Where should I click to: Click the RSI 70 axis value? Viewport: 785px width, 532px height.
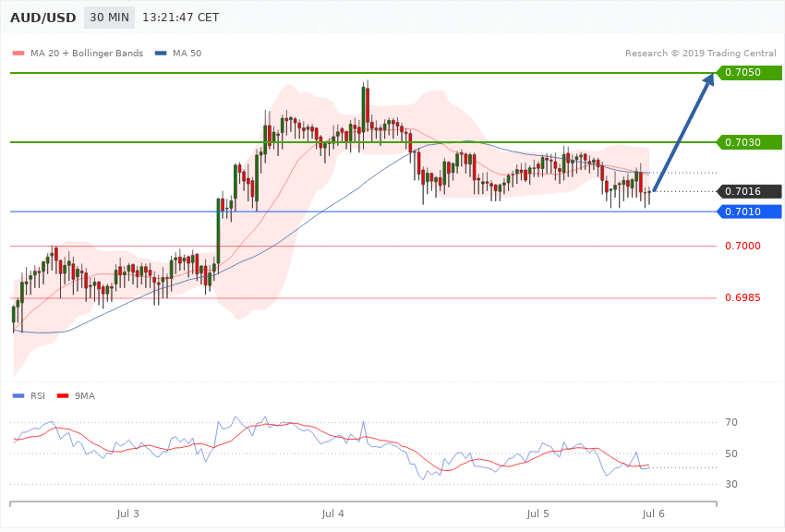point(731,422)
